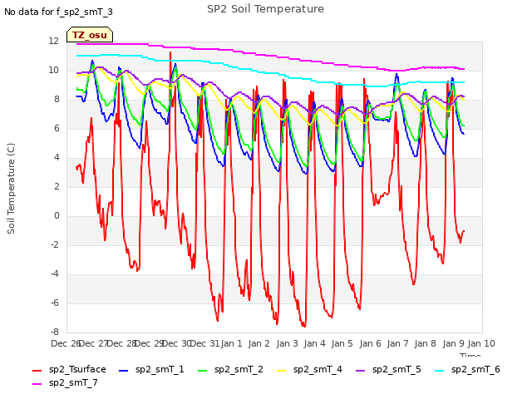The image size is (532, 399).
Task: Click the -8 y-axis tick label
Action: pos(55,332)
